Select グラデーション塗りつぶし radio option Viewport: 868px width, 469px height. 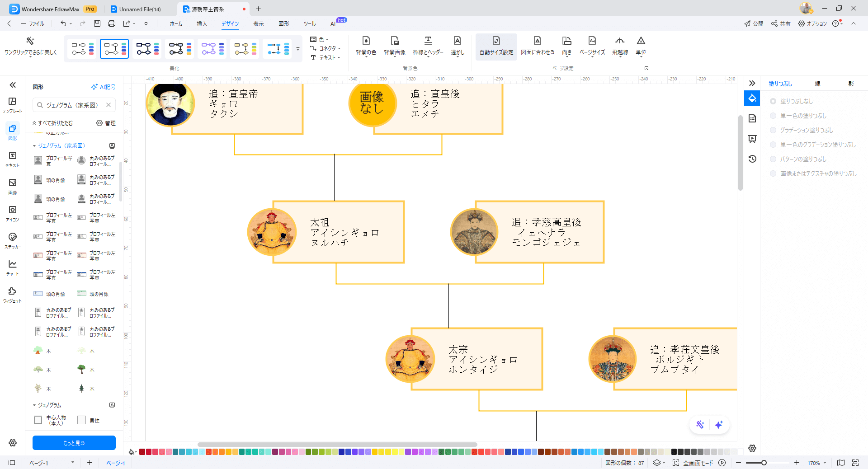coord(773,131)
